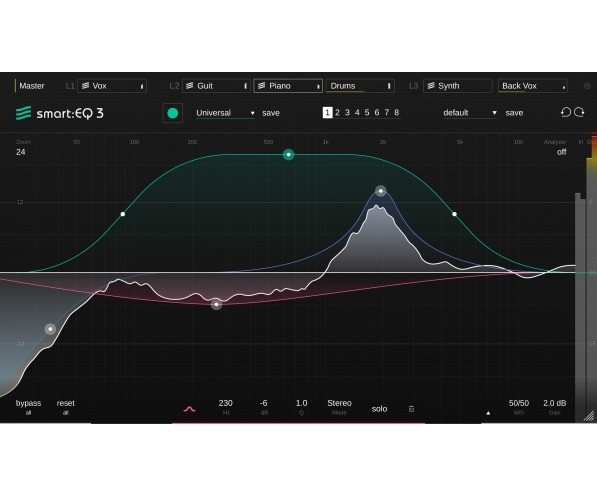Open the Guit track selector
The height and width of the screenshot is (497, 597).
coord(216,86)
